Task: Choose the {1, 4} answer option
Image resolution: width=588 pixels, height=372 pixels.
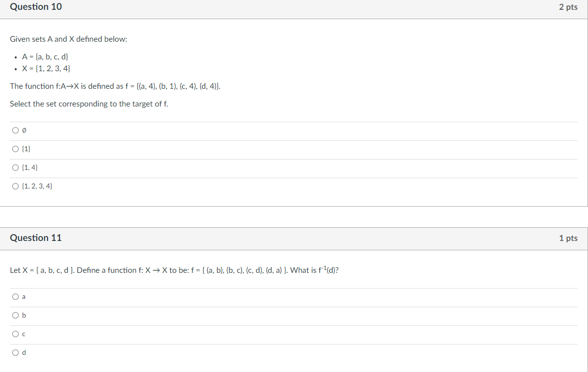Action: pos(15,167)
